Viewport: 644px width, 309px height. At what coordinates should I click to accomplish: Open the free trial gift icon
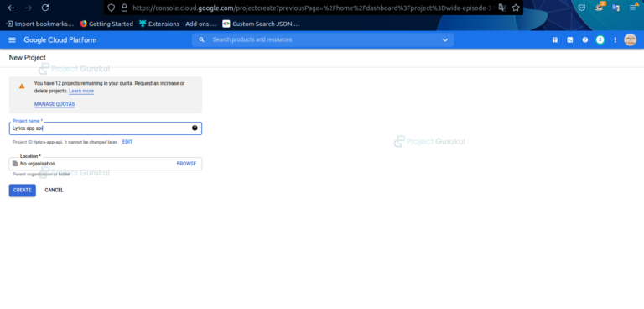pos(555,40)
